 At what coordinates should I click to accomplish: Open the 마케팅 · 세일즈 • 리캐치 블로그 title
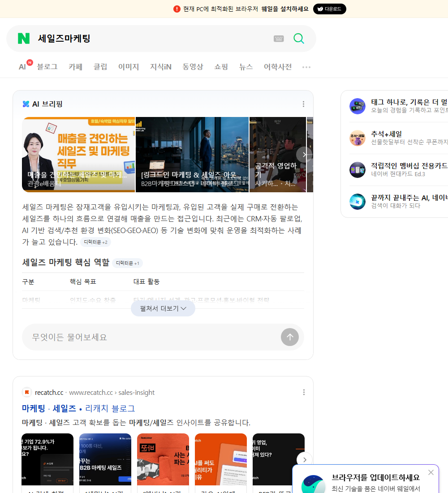(78, 408)
